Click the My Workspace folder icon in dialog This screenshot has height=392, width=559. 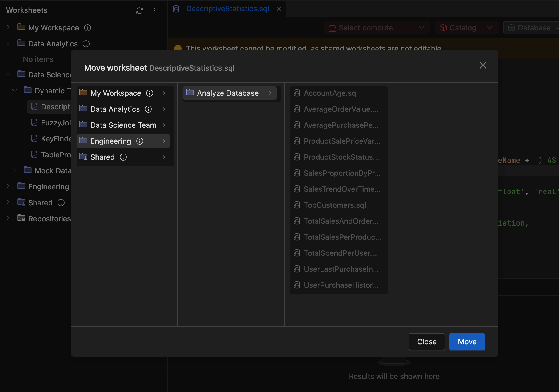[83, 93]
